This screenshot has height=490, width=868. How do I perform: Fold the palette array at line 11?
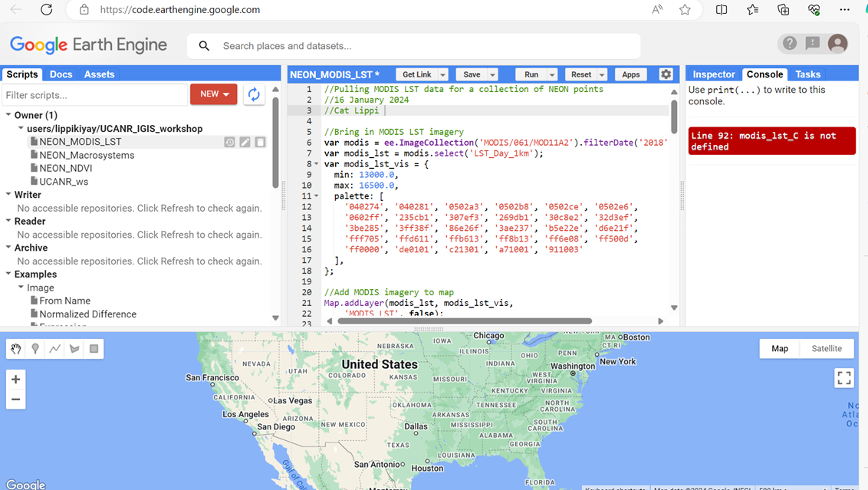(x=317, y=196)
